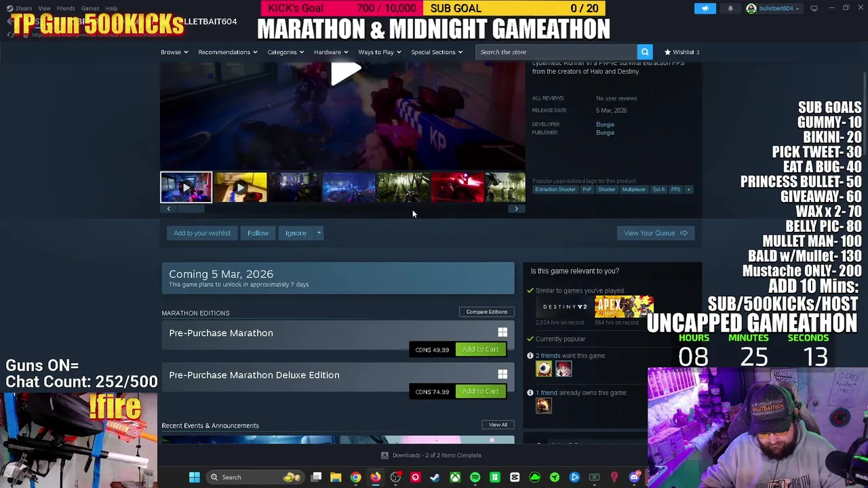868x488 pixels.
Task: Open the Ignore options dropdown arrow
Action: tap(319, 233)
